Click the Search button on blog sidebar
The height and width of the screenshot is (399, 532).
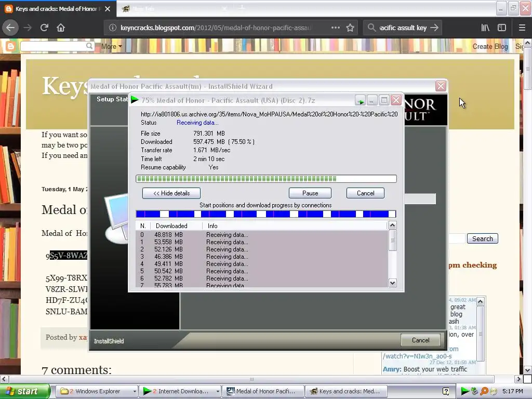(x=483, y=238)
